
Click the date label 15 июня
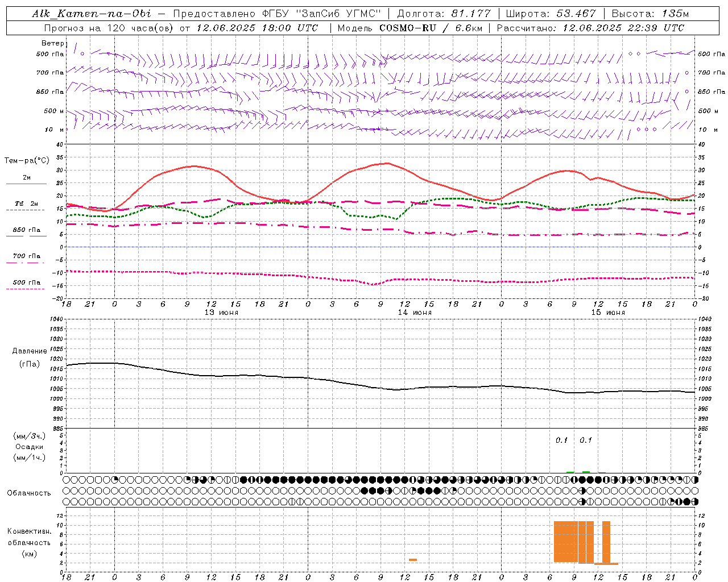pos(607,313)
